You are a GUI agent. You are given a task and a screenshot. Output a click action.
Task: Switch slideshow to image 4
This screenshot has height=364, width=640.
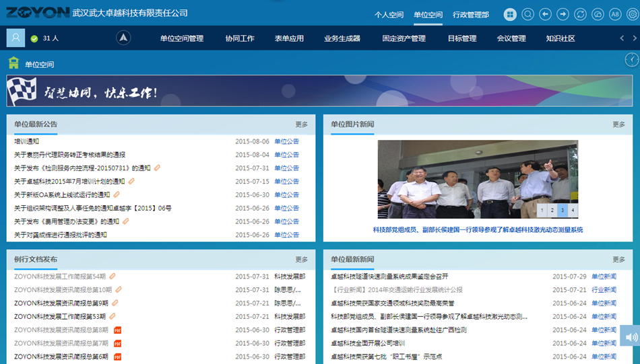573,211
